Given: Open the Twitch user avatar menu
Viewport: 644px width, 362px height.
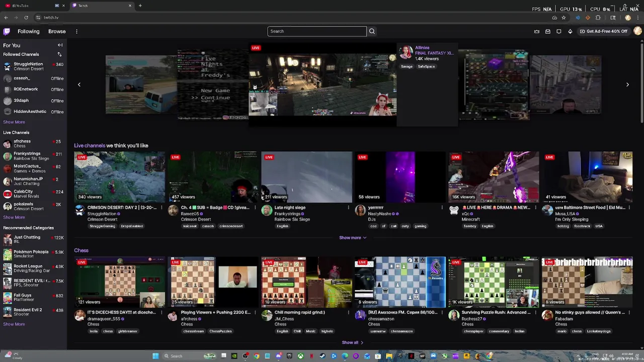Looking at the screenshot, I should tap(637, 31).
